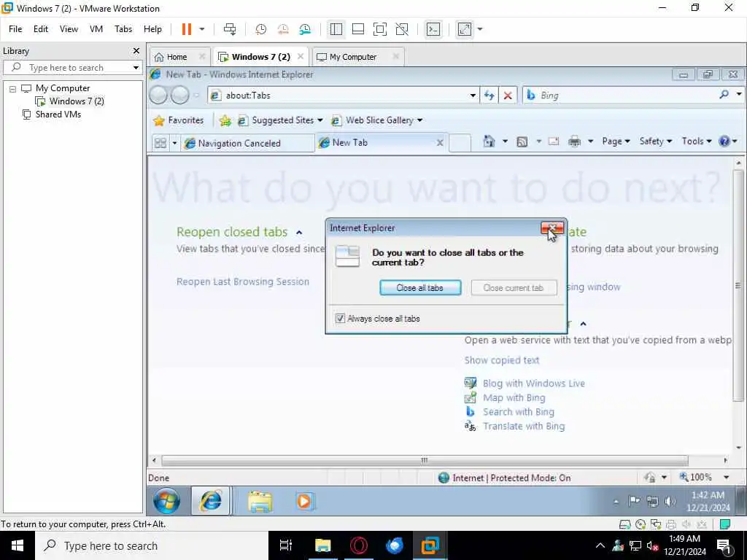Screen dimensions: 747x560
Task: Click the Close current tab button
Action: (x=514, y=287)
